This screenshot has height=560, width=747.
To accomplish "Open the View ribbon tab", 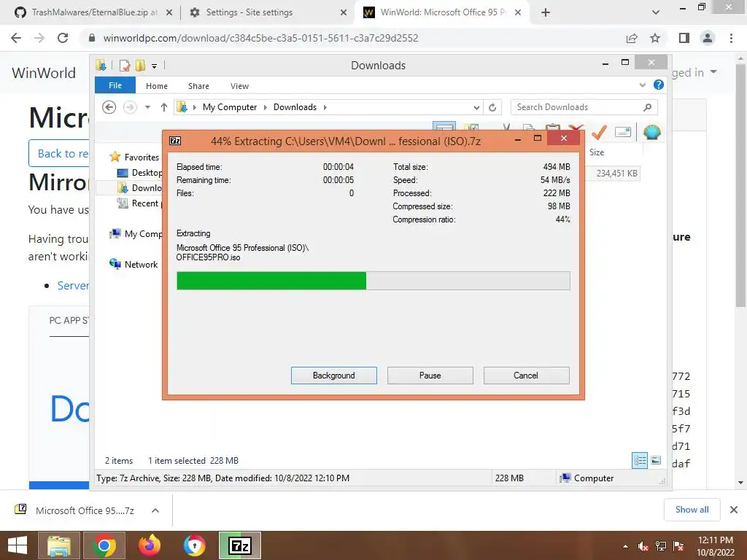I will [239, 86].
